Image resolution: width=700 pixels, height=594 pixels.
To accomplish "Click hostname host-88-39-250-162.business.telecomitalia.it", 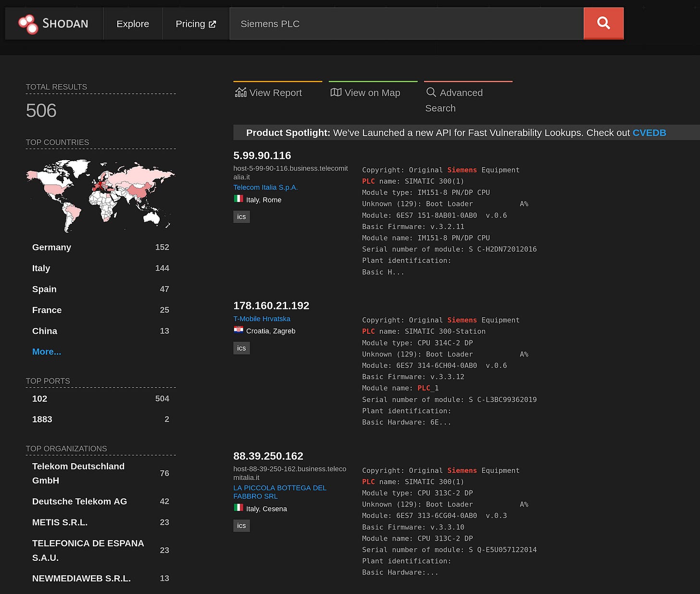I will [290, 473].
